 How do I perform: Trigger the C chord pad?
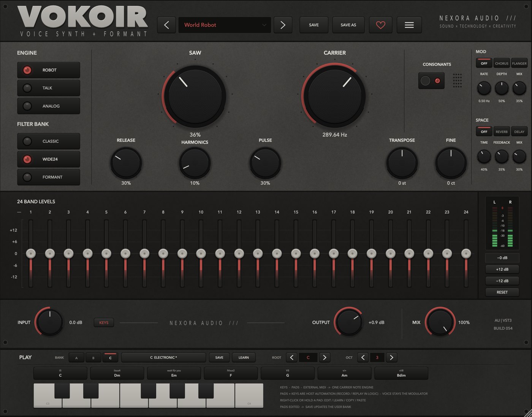tap(60, 373)
